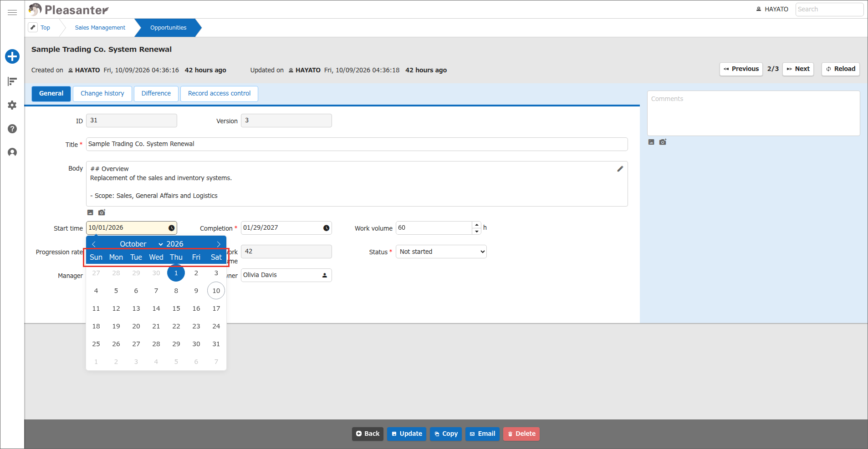
Task: Click the Pleasanter logo
Action: 69,10
